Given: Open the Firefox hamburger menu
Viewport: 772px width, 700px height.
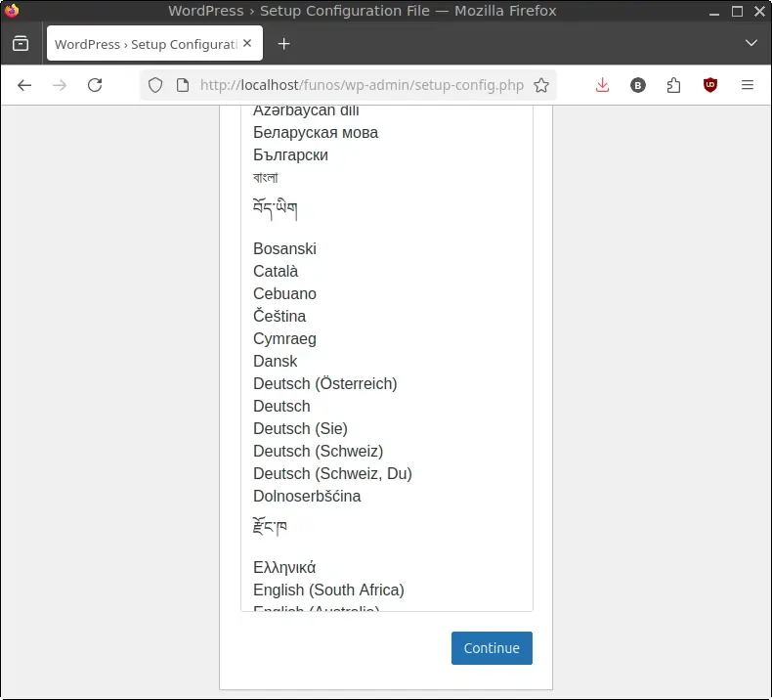Looking at the screenshot, I should click(747, 85).
